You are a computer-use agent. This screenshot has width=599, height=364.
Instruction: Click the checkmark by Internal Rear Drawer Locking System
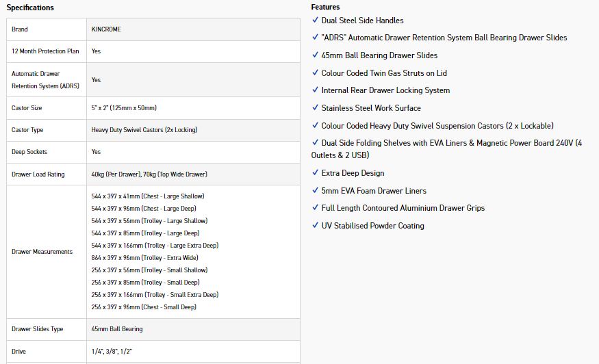(315, 90)
